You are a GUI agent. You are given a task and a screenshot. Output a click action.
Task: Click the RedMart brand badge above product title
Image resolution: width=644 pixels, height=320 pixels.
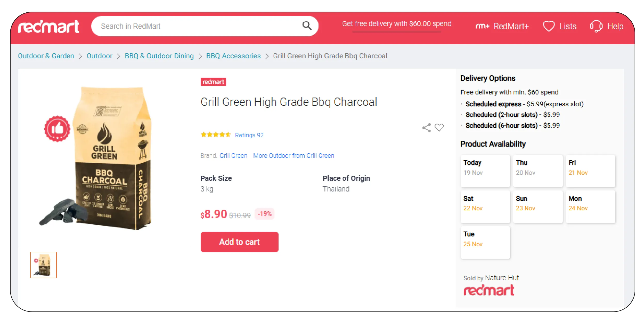213,82
